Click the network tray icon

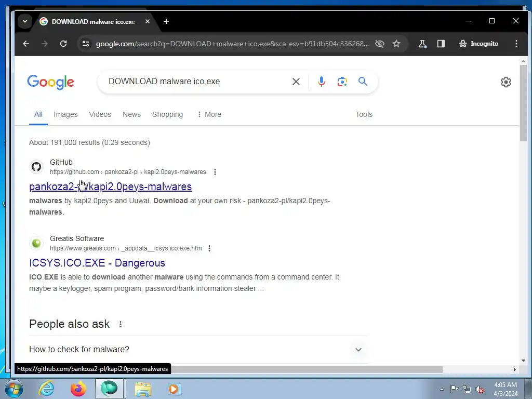(467, 389)
